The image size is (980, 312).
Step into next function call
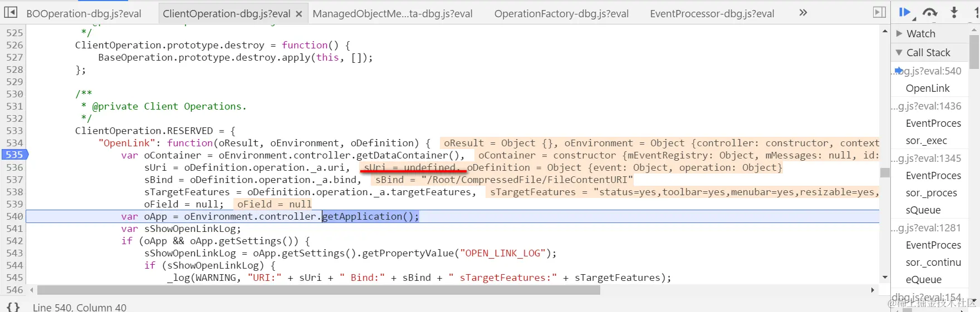954,12
